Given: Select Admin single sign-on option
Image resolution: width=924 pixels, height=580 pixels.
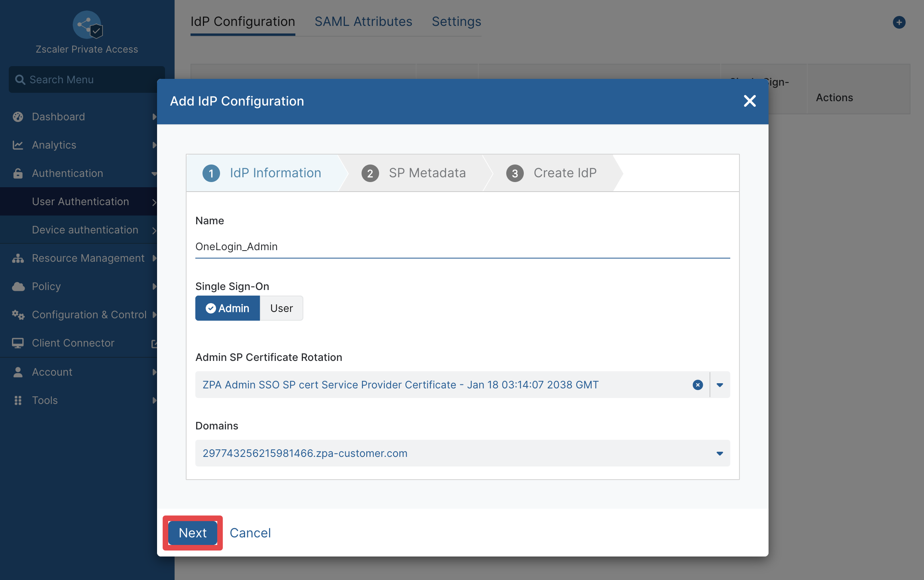Looking at the screenshot, I should pyautogui.click(x=227, y=308).
